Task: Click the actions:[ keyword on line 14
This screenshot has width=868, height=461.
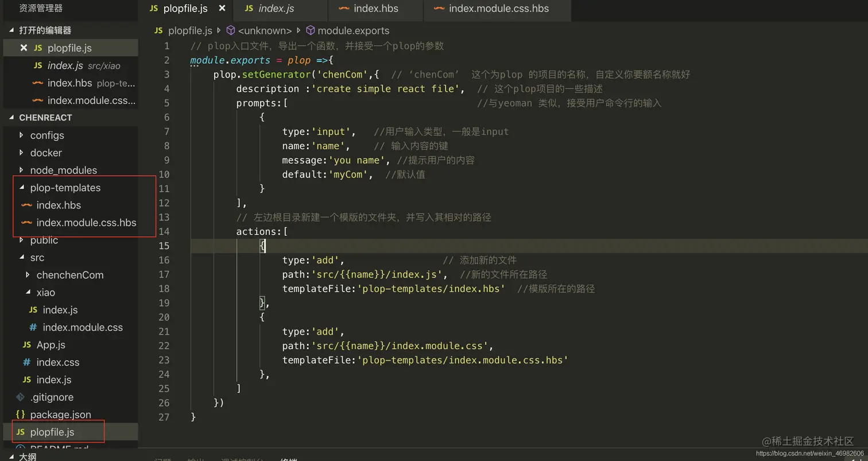Action: (x=262, y=231)
